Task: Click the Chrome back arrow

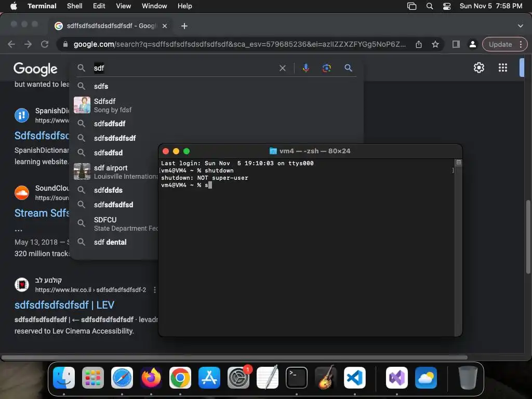Action: pyautogui.click(x=11, y=45)
